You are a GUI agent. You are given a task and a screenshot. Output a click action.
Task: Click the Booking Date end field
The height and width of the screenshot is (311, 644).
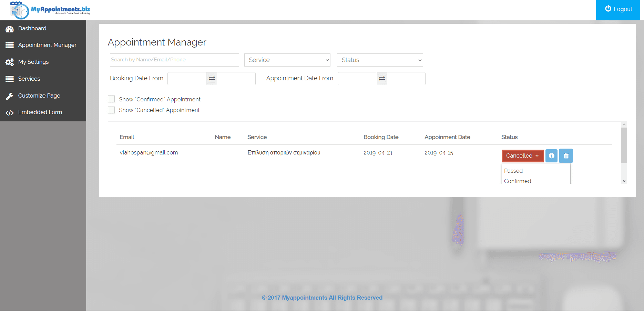(x=236, y=79)
